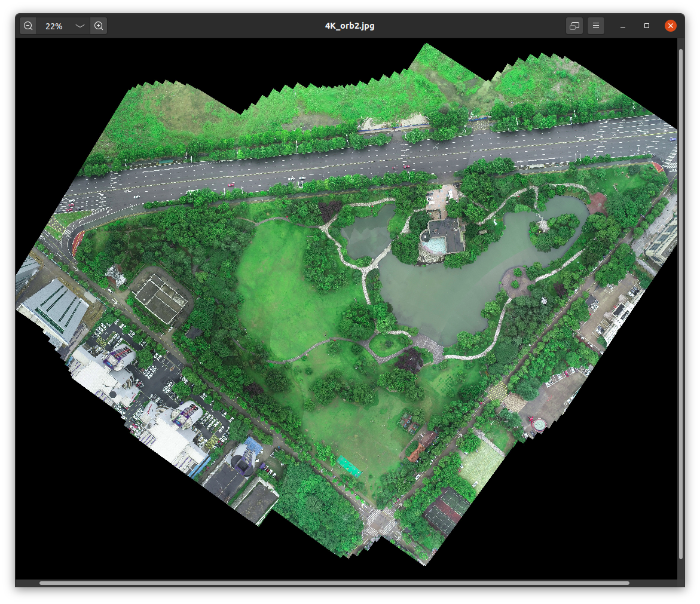
Task: Open the image gallery button
Action: tap(574, 26)
